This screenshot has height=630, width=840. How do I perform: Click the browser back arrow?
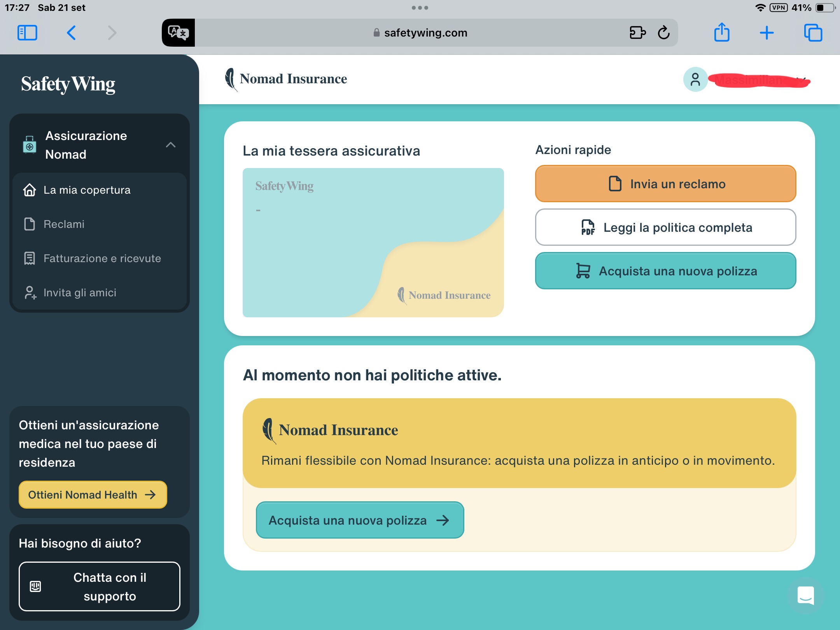[71, 33]
